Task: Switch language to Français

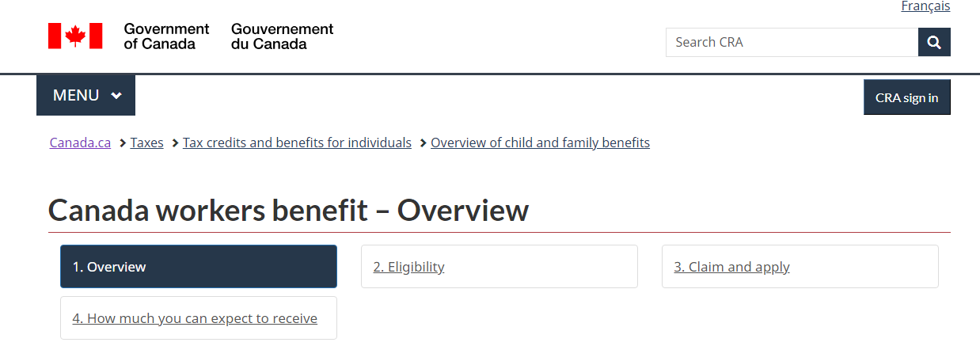Action: click(925, 6)
